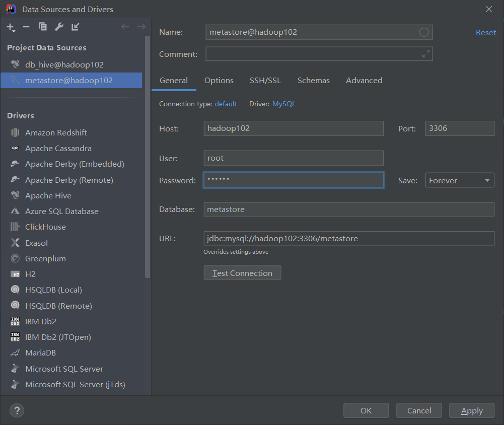Select metastore@hadoop102 data source

click(x=71, y=81)
